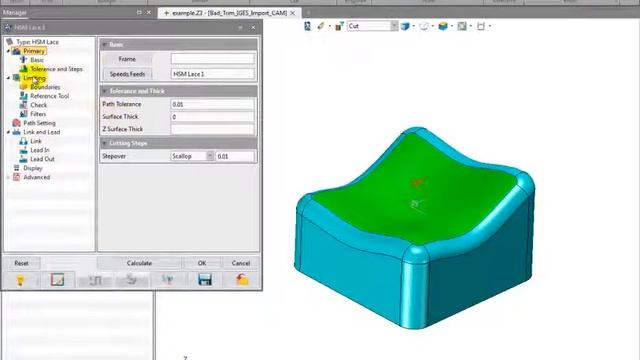
Task: Switch to the example.Z3 document tab
Action: tap(229, 13)
